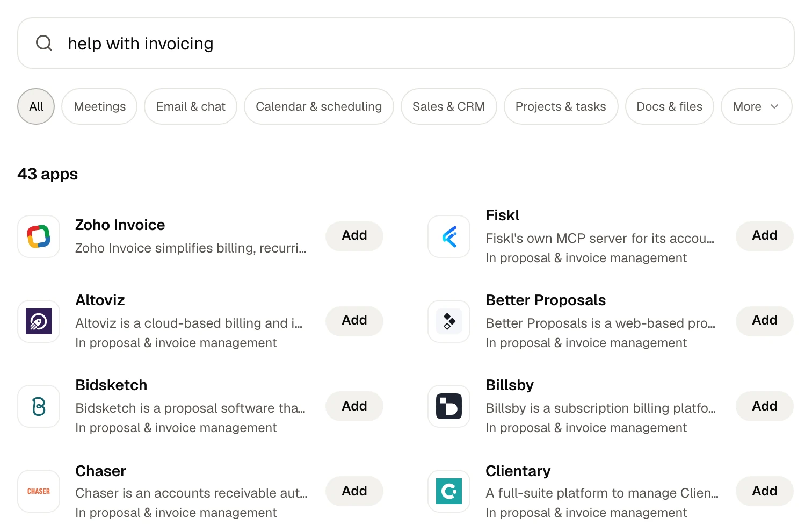Click 'Zoho Invoice simplifies billing' description
812x532 pixels.
coord(191,248)
